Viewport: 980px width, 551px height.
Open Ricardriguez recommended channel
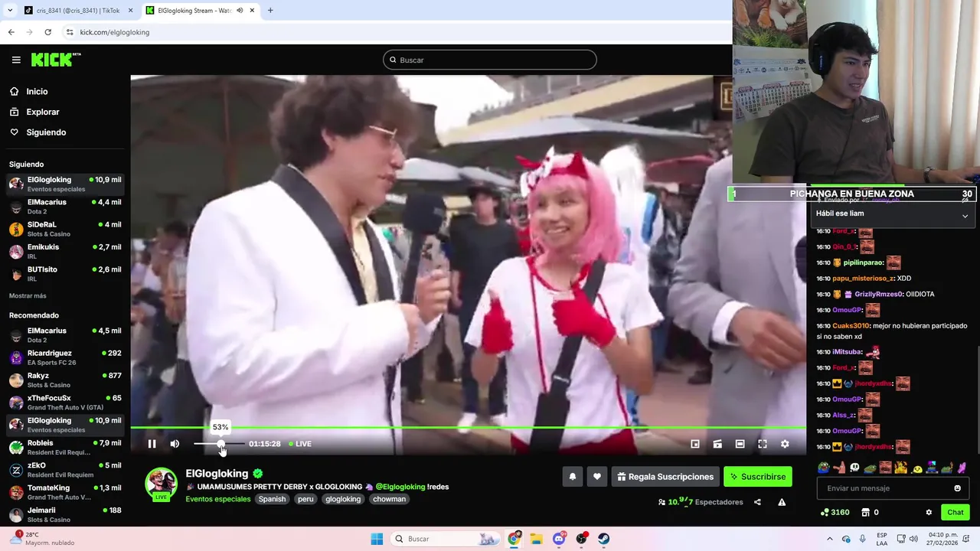pos(65,357)
